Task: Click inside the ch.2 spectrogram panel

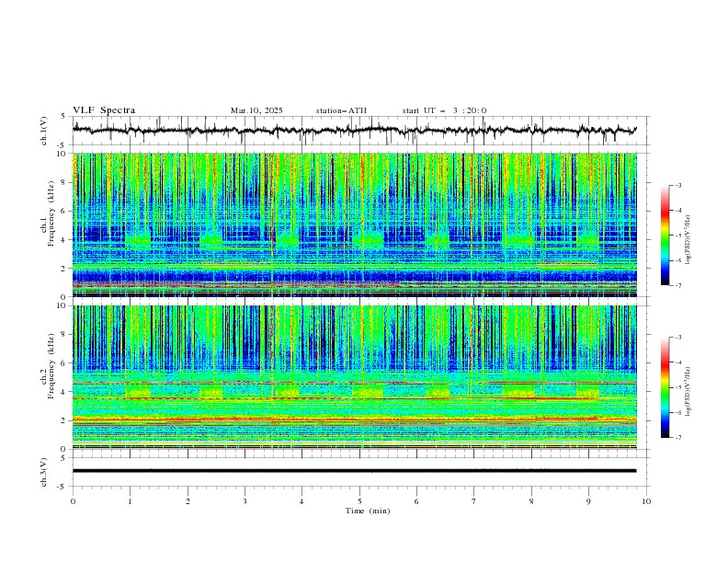Action: tap(355, 377)
